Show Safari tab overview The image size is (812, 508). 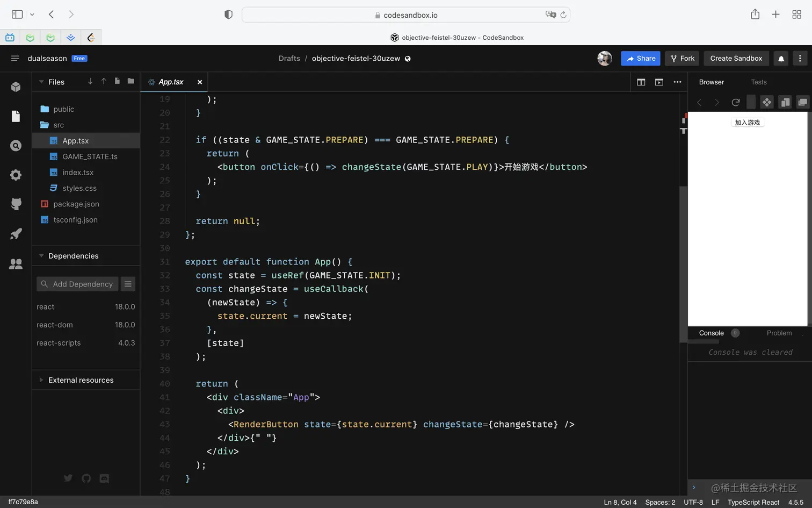click(797, 15)
